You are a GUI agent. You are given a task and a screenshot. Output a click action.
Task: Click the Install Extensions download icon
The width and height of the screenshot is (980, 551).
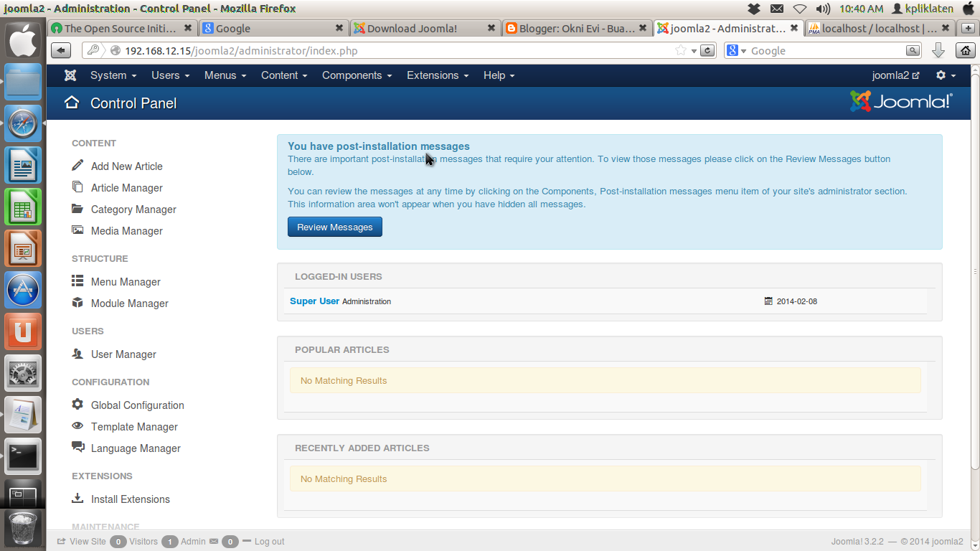77,499
